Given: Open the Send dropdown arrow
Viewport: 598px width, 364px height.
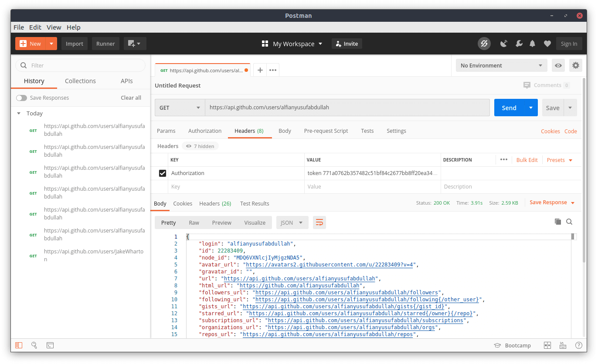Looking at the screenshot, I should click(x=530, y=108).
